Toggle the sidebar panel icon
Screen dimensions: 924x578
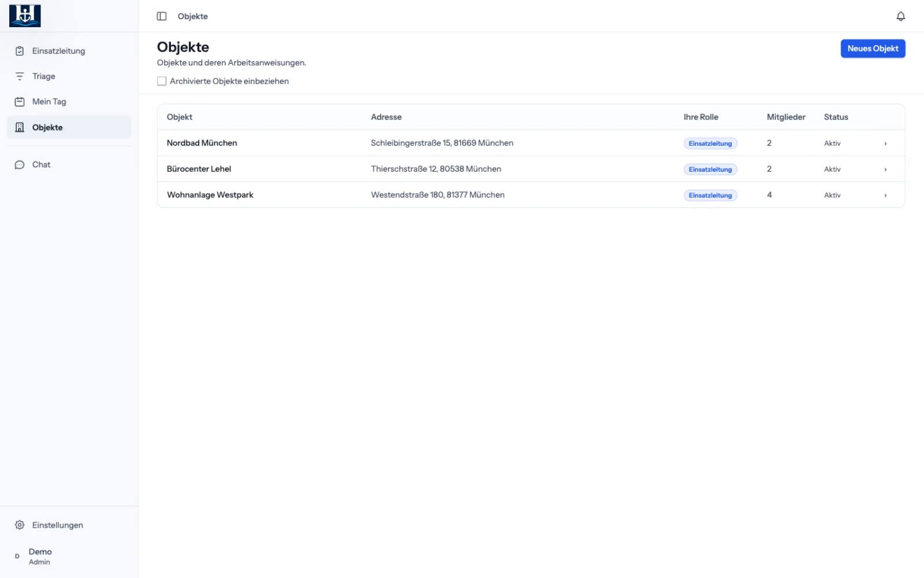click(x=162, y=16)
